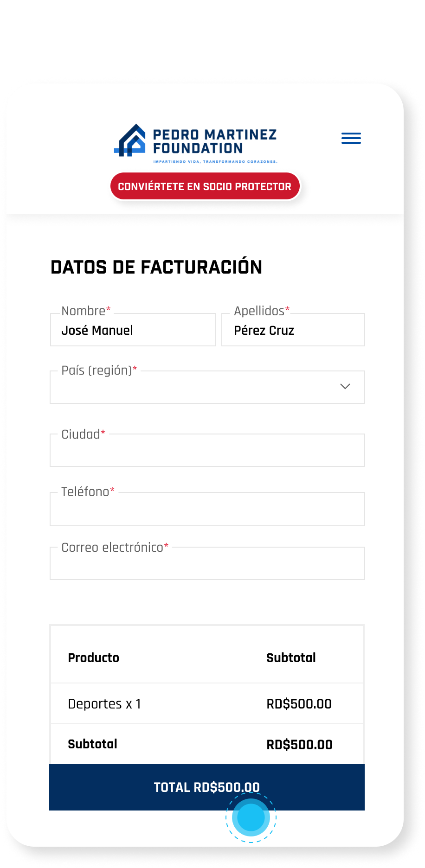Image resolution: width=425 pixels, height=868 pixels.
Task: Click the Producto column header
Action: 94,657
